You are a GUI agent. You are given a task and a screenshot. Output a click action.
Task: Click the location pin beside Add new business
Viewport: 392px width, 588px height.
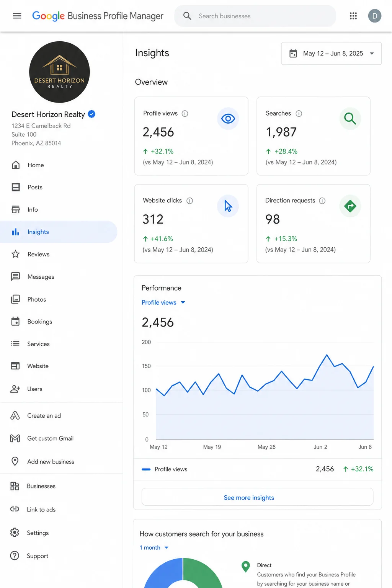pos(15,461)
